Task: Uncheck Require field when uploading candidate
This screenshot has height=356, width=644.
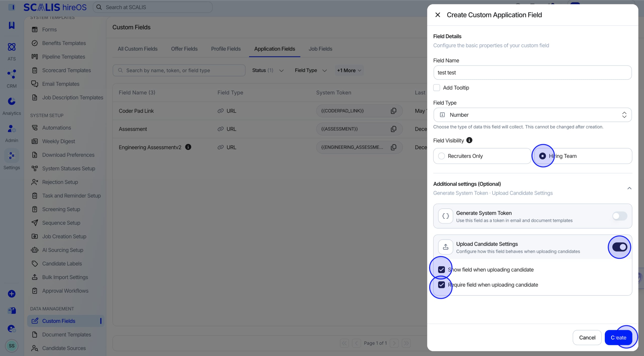Action: click(441, 285)
